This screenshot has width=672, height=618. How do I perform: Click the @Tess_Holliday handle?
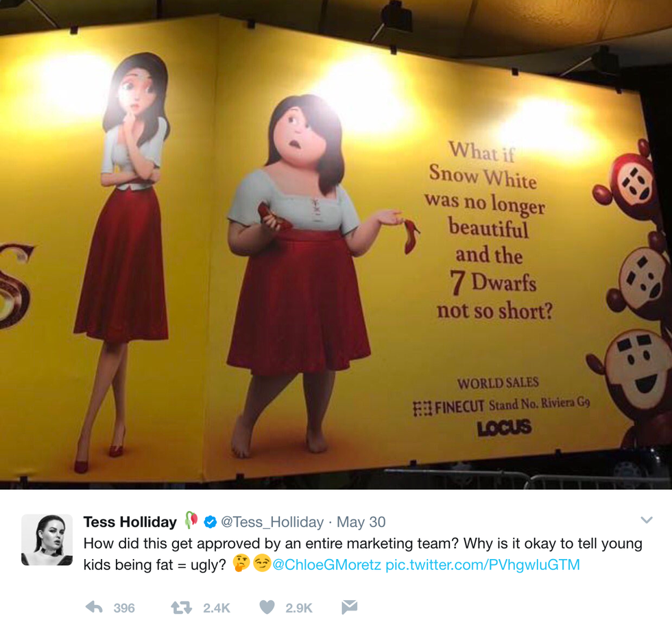point(272,522)
